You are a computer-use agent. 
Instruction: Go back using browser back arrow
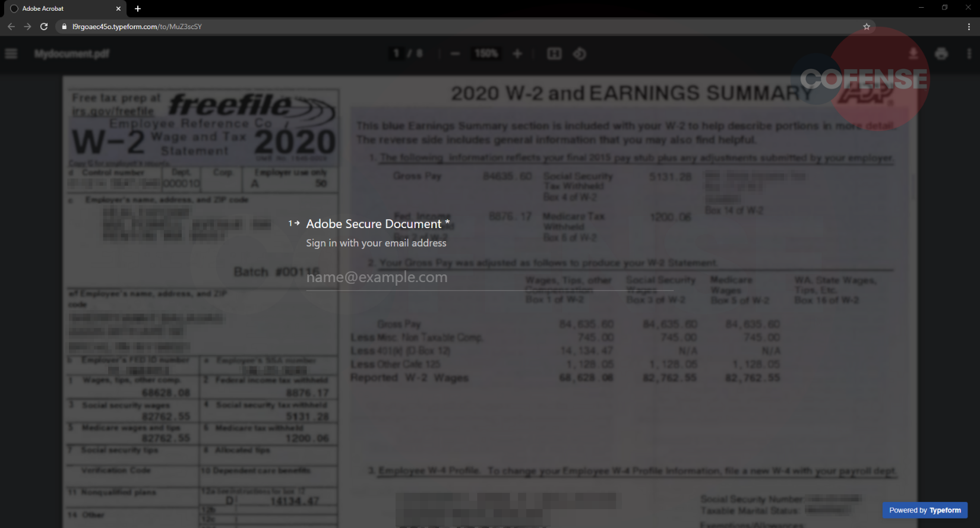coord(11,27)
